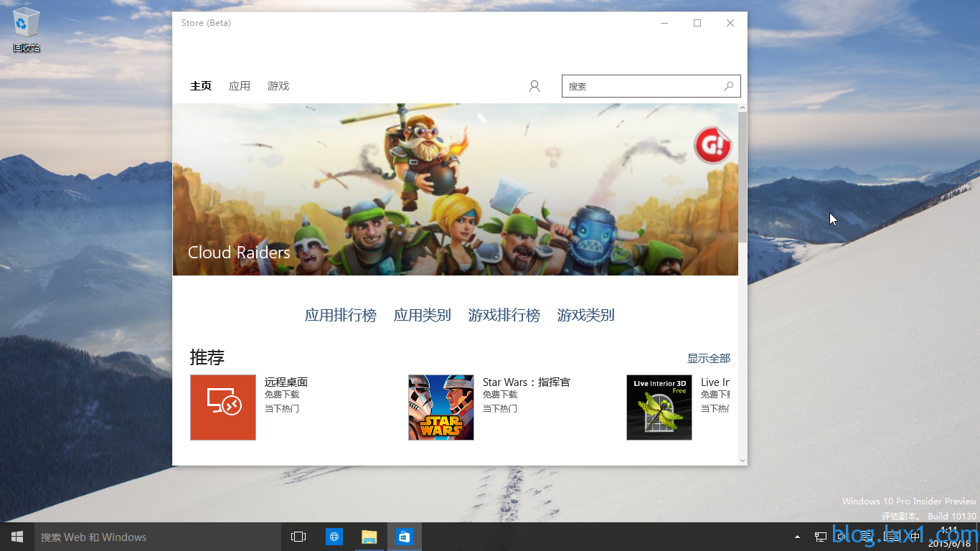This screenshot has height=551, width=980.
Task: Open the Windows Start menu
Action: click(x=17, y=537)
